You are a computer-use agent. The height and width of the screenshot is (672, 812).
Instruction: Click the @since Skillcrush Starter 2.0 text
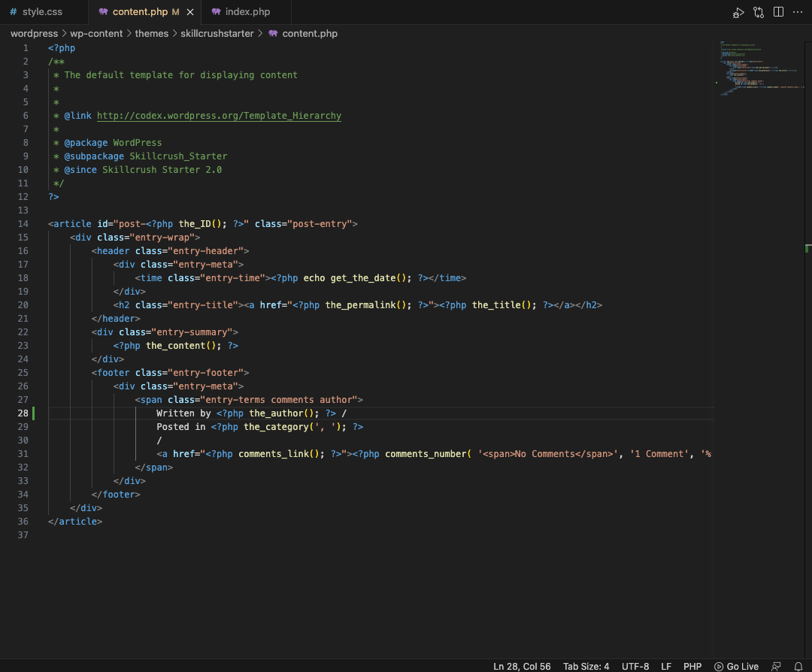pyautogui.click(x=143, y=169)
